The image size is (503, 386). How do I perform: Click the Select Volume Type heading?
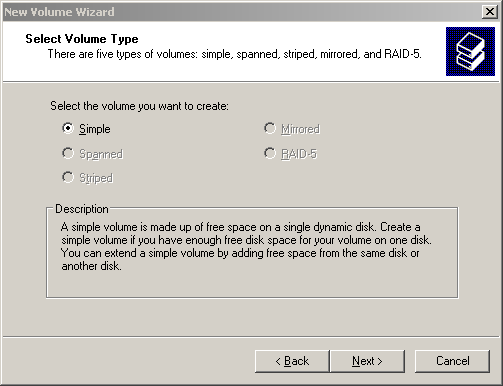pos(82,39)
